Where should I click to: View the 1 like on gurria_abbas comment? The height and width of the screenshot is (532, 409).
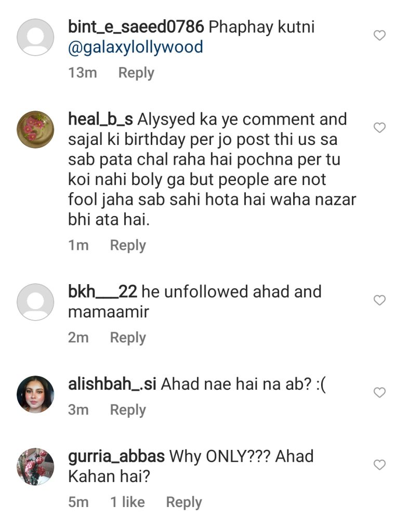tap(127, 502)
